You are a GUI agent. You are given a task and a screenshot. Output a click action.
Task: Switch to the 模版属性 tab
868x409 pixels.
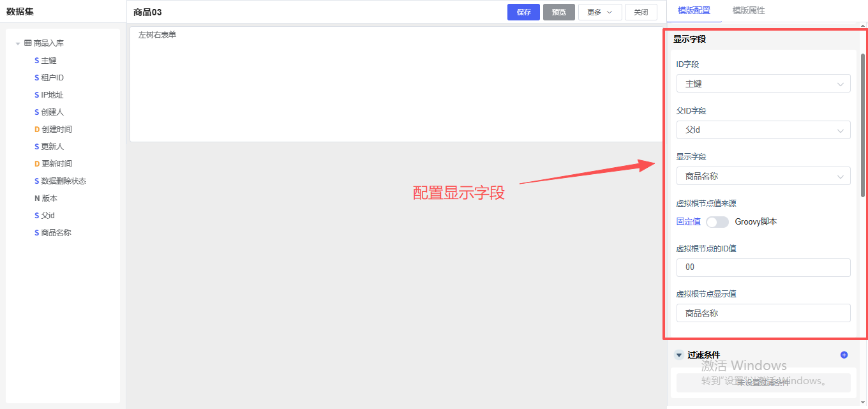coord(748,11)
